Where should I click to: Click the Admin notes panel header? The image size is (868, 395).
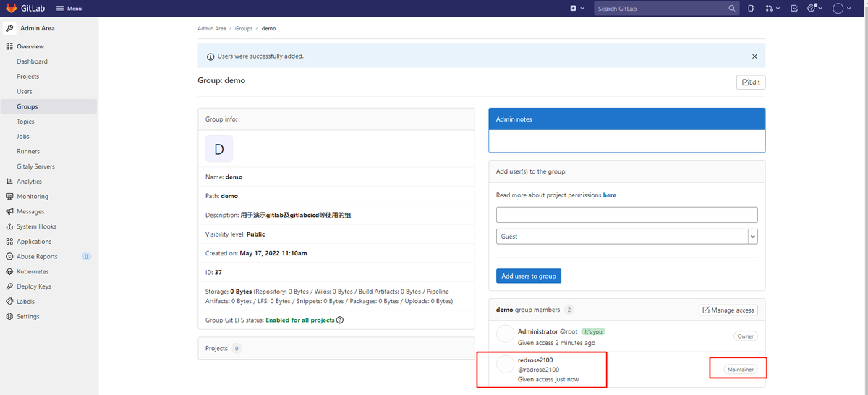click(627, 119)
